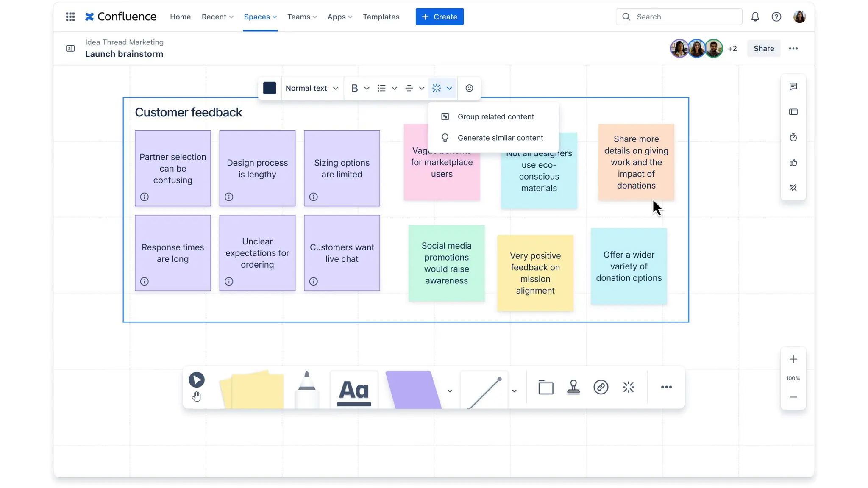The width and height of the screenshot is (868, 488).
Task: Expand the shape tool options chevron
Action: pos(450,391)
